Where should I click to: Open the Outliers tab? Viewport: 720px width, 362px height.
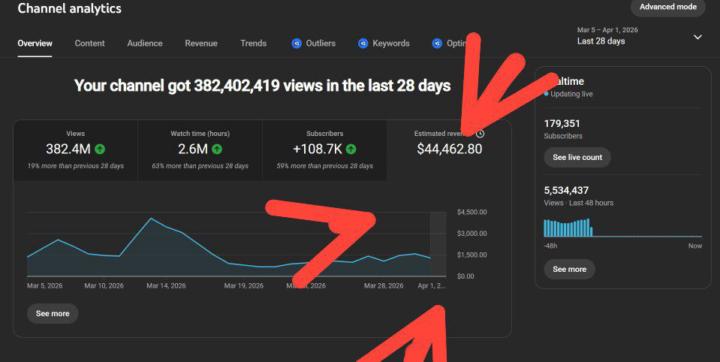click(x=314, y=43)
